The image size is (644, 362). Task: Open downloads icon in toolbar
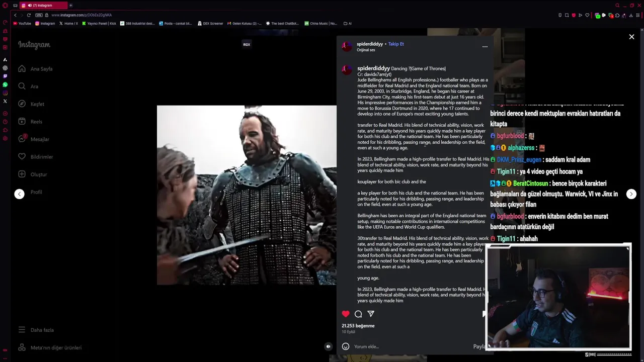point(631,15)
